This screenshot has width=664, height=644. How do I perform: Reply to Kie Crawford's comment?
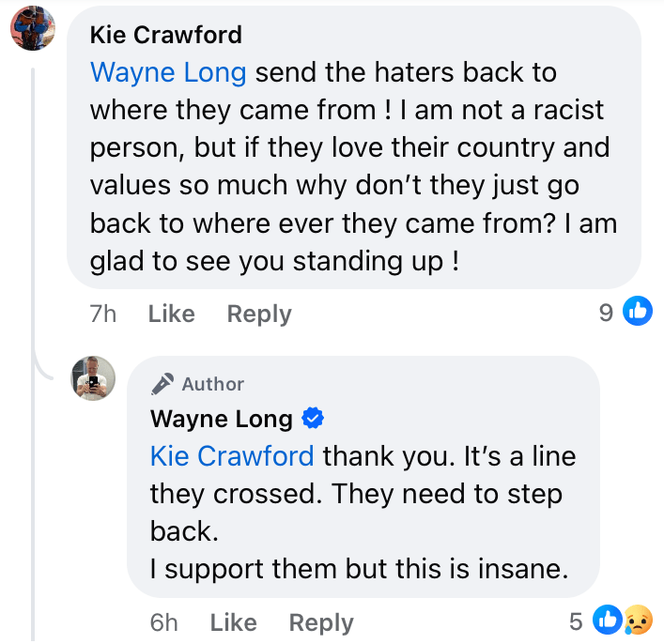tap(259, 314)
